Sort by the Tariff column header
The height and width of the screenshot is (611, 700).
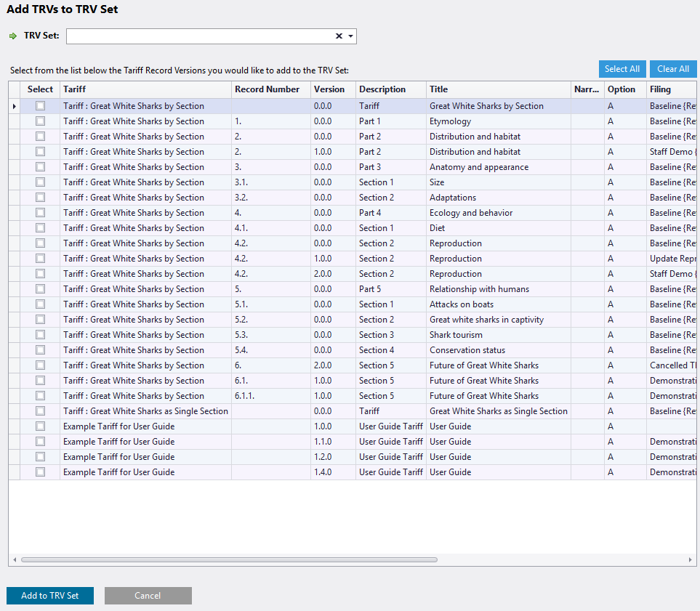[x=145, y=89]
